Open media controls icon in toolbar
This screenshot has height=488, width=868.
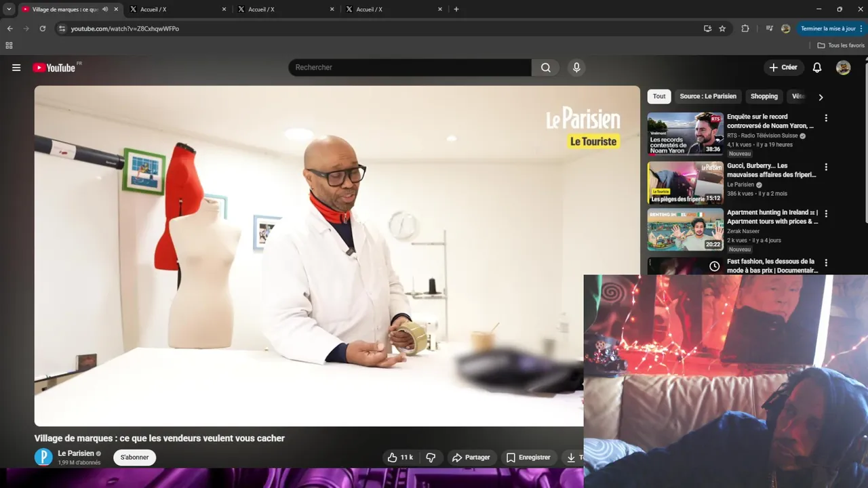point(769,28)
